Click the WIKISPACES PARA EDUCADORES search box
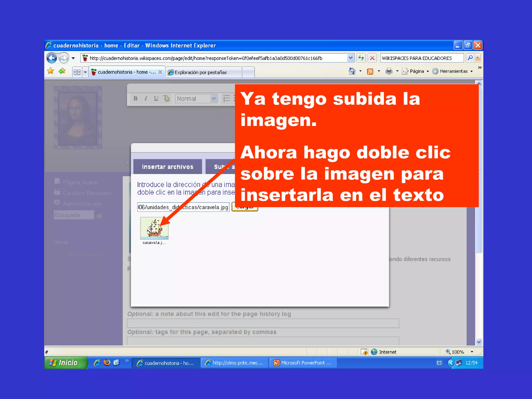The height and width of the screenshot is (399, 532). pos(422,58)
